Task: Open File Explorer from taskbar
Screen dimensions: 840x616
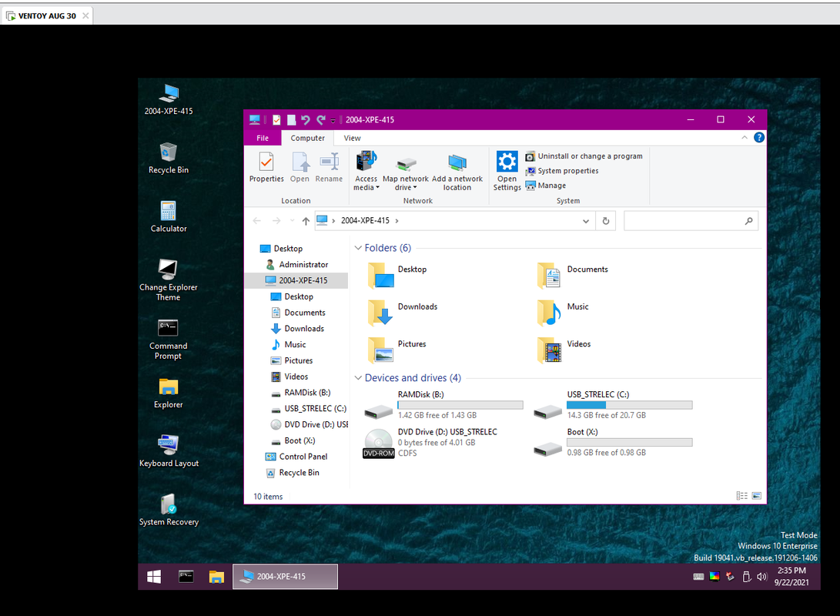Action: (216, 577)
